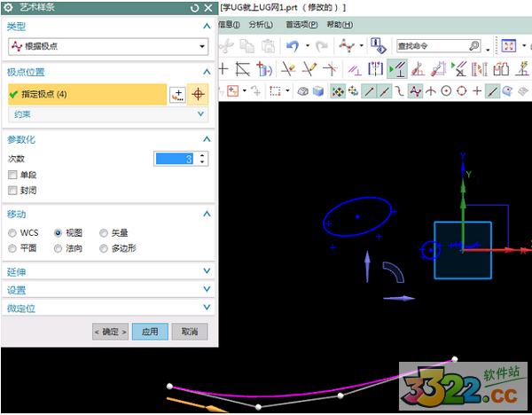Toggle Mid Point snap

point(384,91)
